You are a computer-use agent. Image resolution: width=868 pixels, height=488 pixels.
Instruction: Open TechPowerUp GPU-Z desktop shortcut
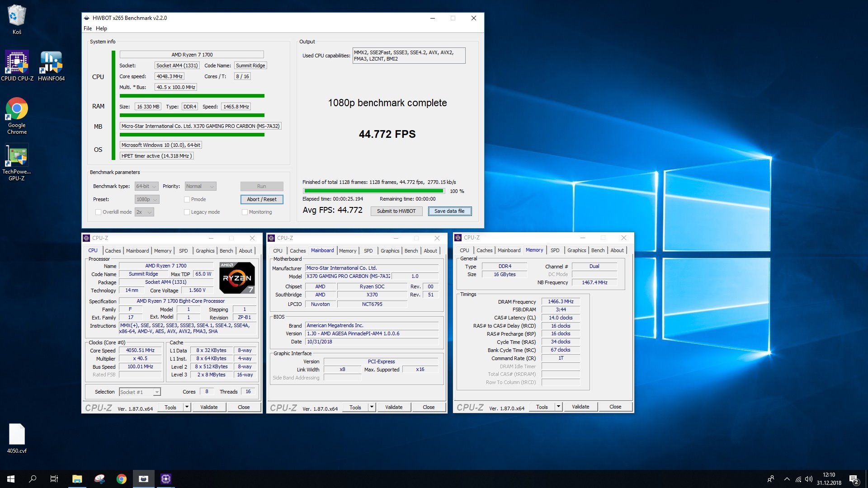coord(17,162)
